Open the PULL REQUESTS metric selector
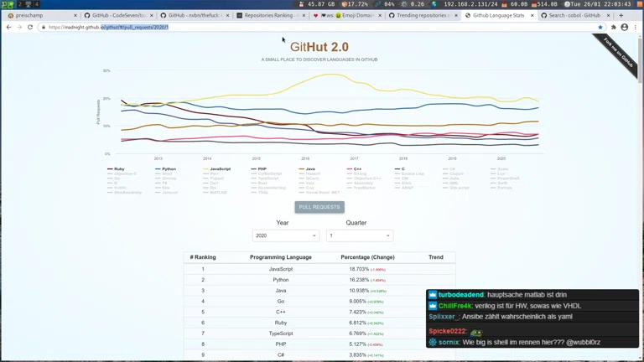644x362 pixels. (319, 207)
